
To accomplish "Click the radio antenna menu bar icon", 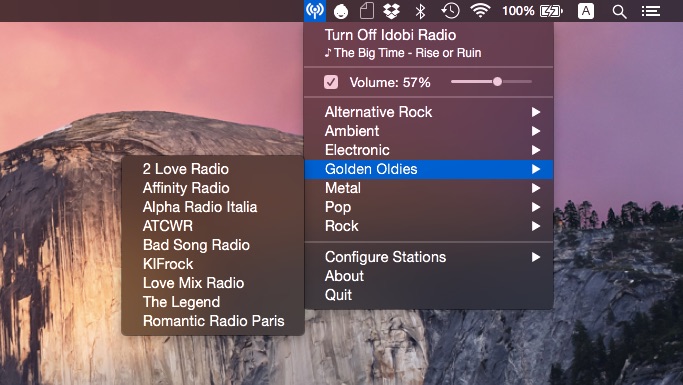I will point(315,10).
